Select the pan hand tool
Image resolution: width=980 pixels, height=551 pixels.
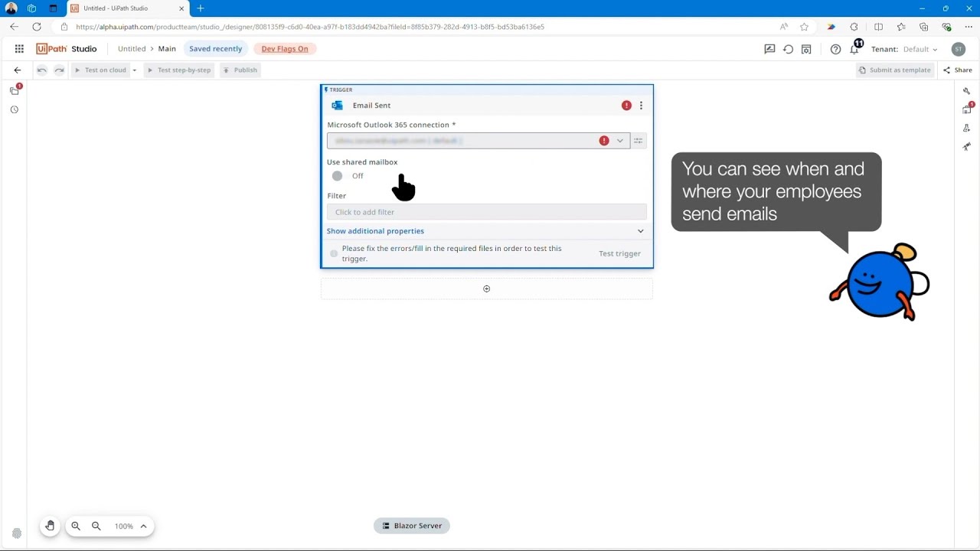coord(50,526)
